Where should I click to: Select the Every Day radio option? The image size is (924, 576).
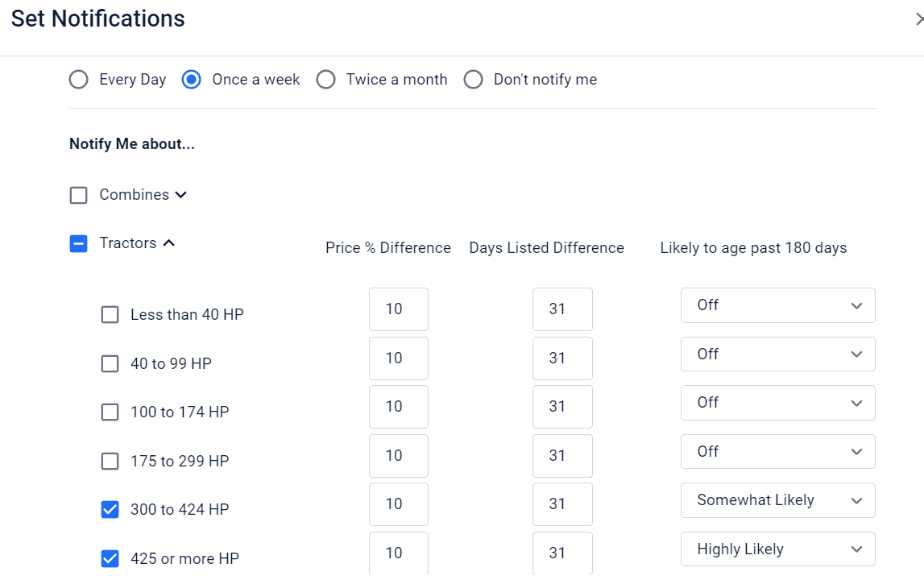[78, 80]
